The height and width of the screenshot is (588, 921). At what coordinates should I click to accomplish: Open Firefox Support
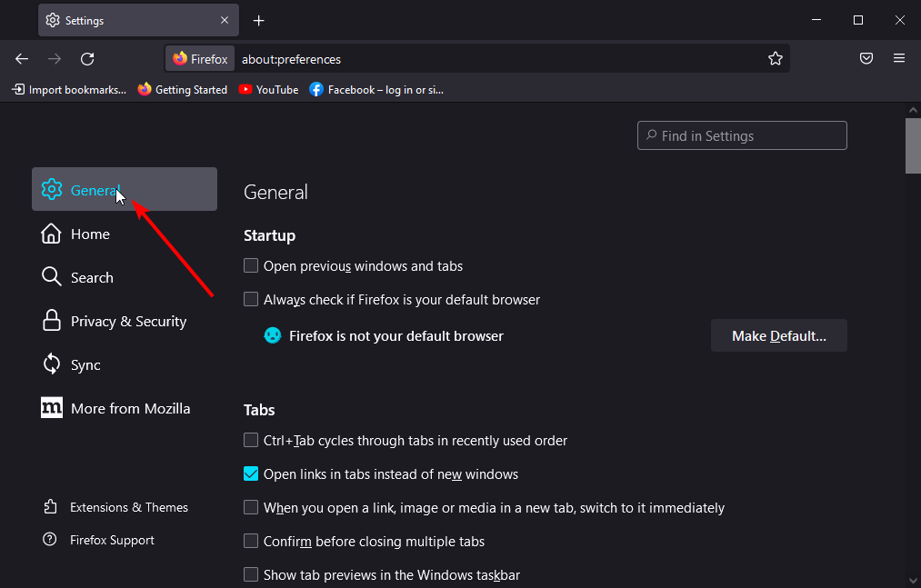pyautogui.click(x=110, y=539)
